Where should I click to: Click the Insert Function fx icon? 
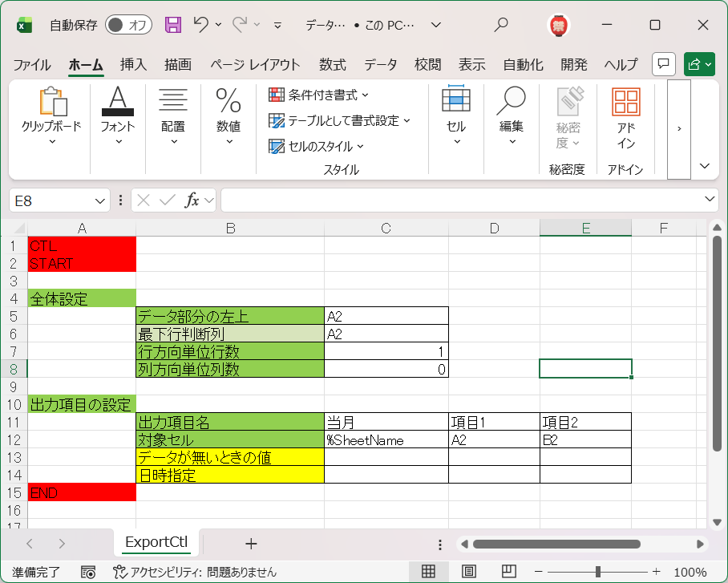[192, 200]
